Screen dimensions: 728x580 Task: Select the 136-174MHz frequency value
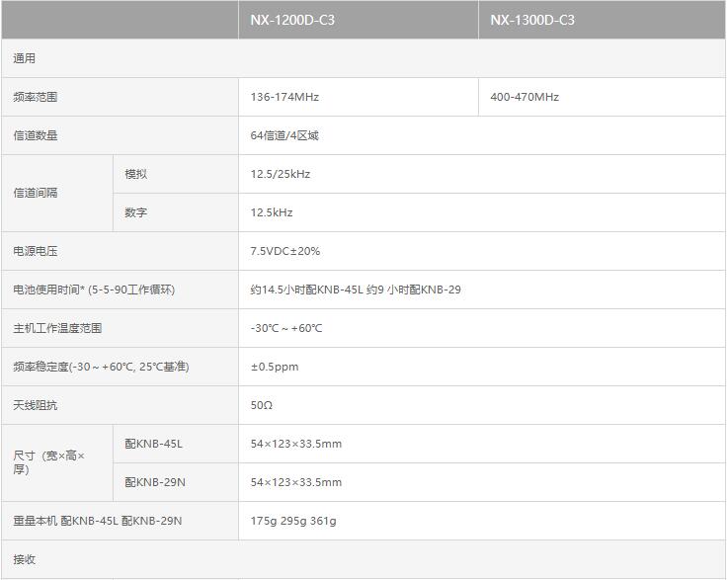pos(284,97)
